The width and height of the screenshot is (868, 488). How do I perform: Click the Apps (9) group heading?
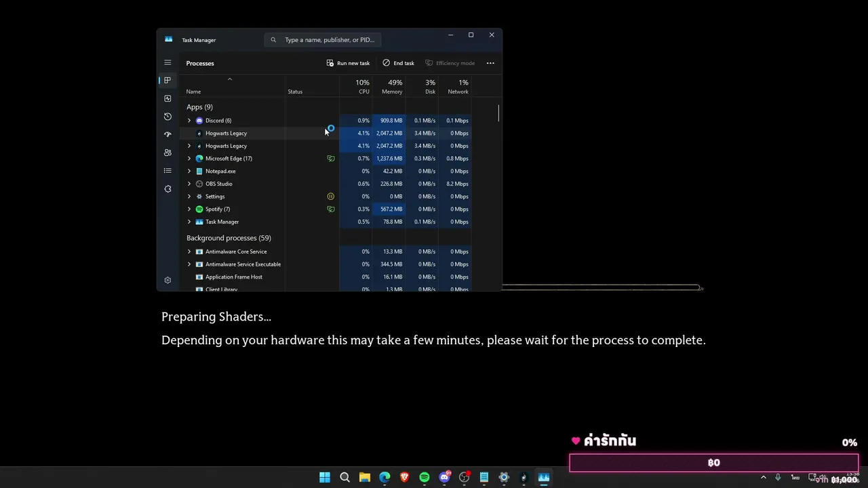199,107
